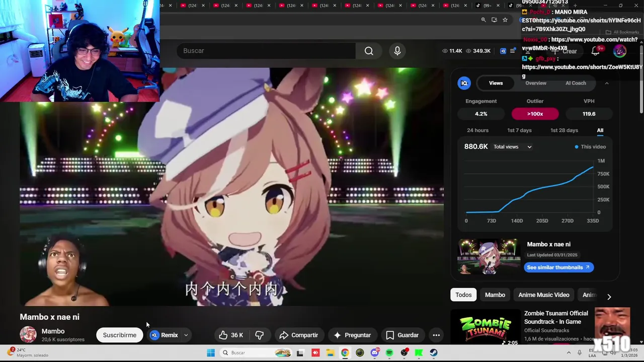Like the video with 36 K likes
Image resolution: width=644 pixels, height=362 pixels.
(x=231, y=335)
